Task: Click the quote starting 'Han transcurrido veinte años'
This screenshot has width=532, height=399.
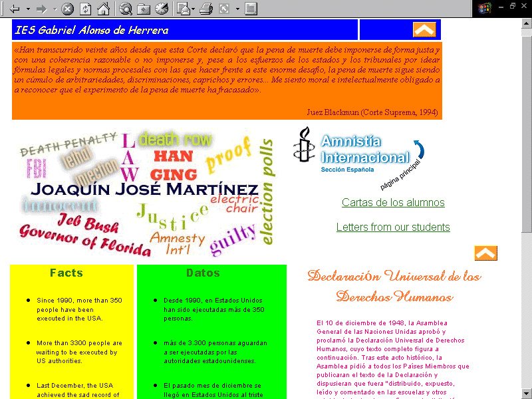Action: (227, 70)
